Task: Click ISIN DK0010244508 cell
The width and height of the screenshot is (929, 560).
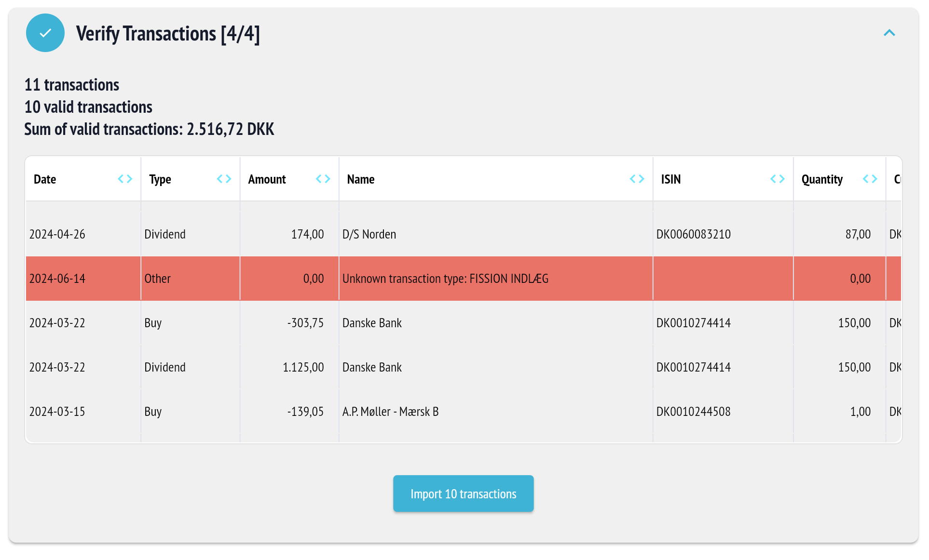Action: [723, 412]
